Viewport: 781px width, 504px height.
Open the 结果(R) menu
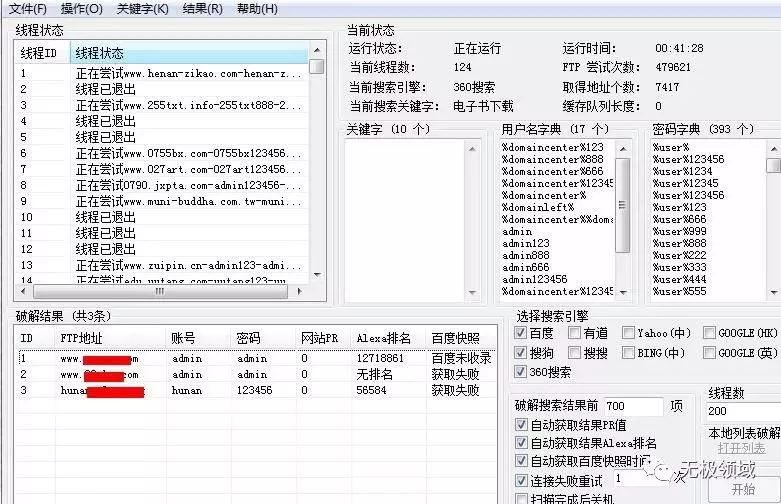click(x=202, y=8)
